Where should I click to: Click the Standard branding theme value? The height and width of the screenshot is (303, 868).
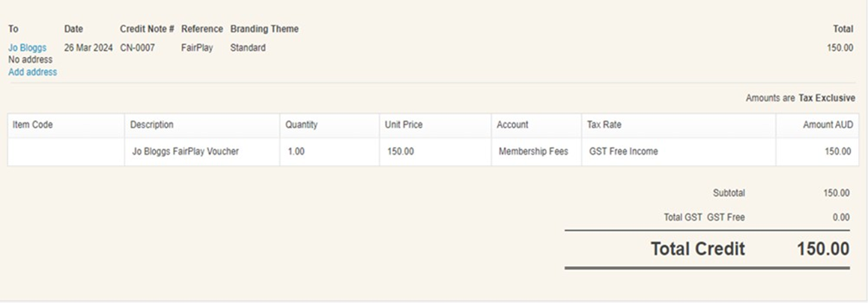(x=248, y=48)
